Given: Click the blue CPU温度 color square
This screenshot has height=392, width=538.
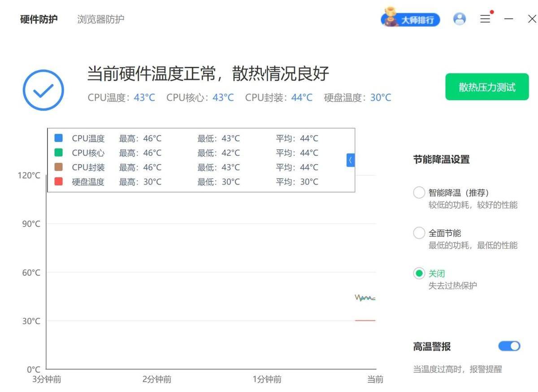Looking at the screenshot, I should point(59,138).
